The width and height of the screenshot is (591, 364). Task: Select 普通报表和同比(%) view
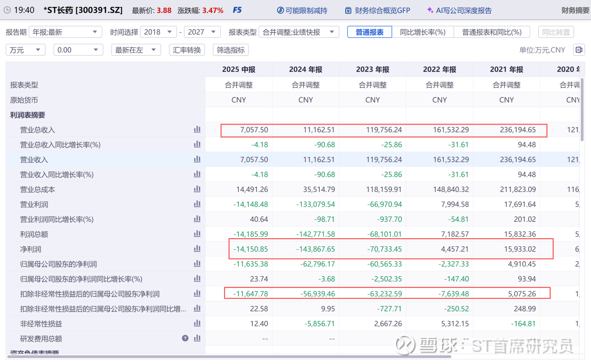click(491, 32)
